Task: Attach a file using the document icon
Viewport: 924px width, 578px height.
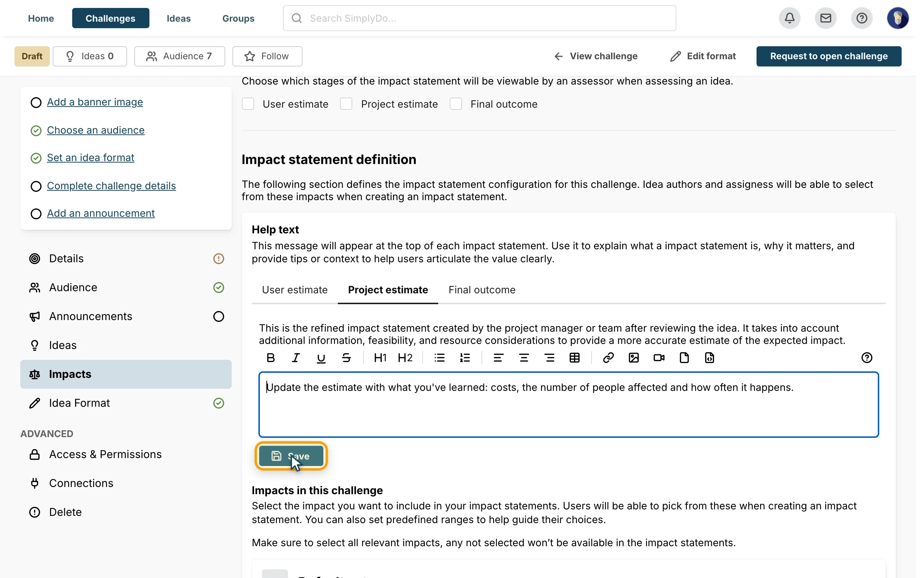Action: [684, 358]
